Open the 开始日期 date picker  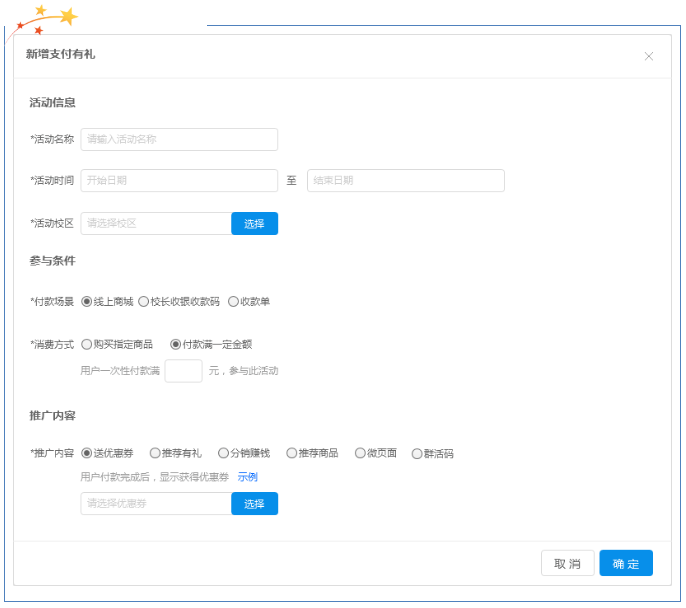point(179,180)
